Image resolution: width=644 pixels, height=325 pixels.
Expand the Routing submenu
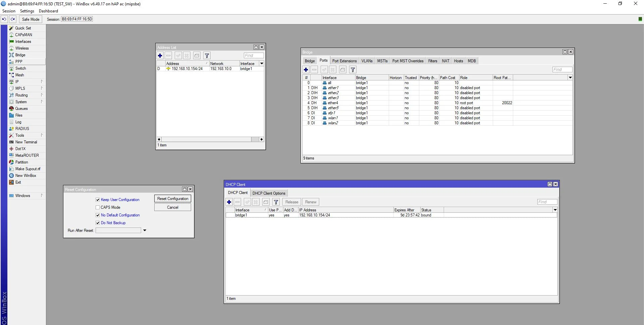[26, 95]
